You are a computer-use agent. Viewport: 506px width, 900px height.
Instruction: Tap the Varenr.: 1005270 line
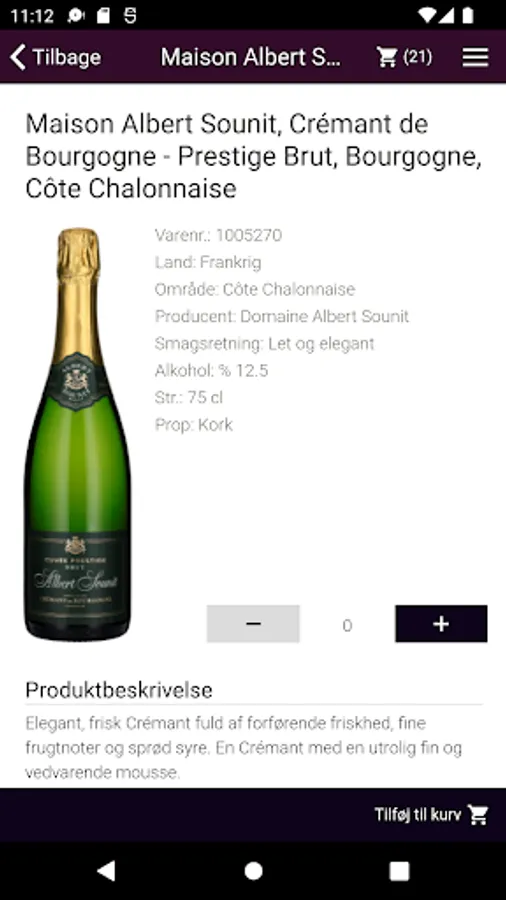click(218, 235)
